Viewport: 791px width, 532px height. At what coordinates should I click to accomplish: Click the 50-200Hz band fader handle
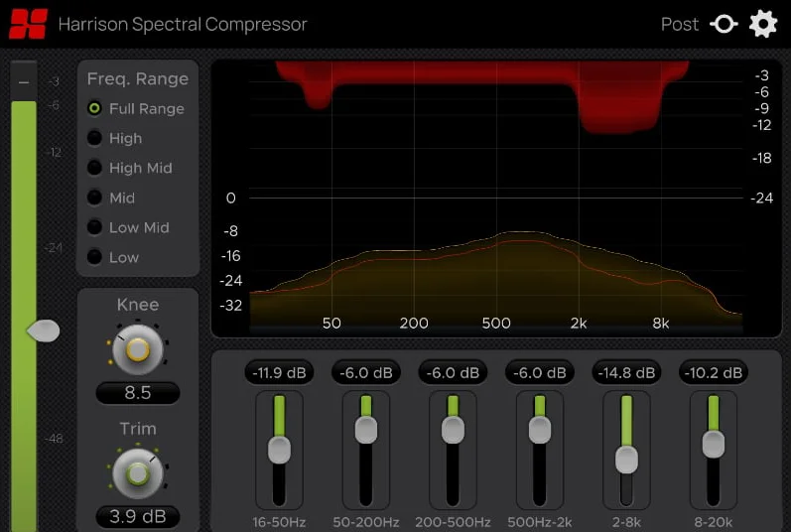click(x=366, y=430)
